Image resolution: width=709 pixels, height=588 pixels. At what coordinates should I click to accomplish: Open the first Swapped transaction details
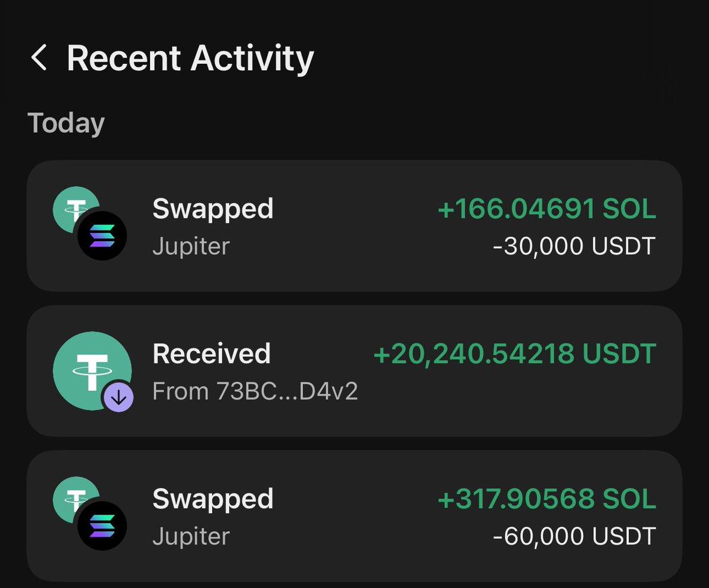point(354,226)
